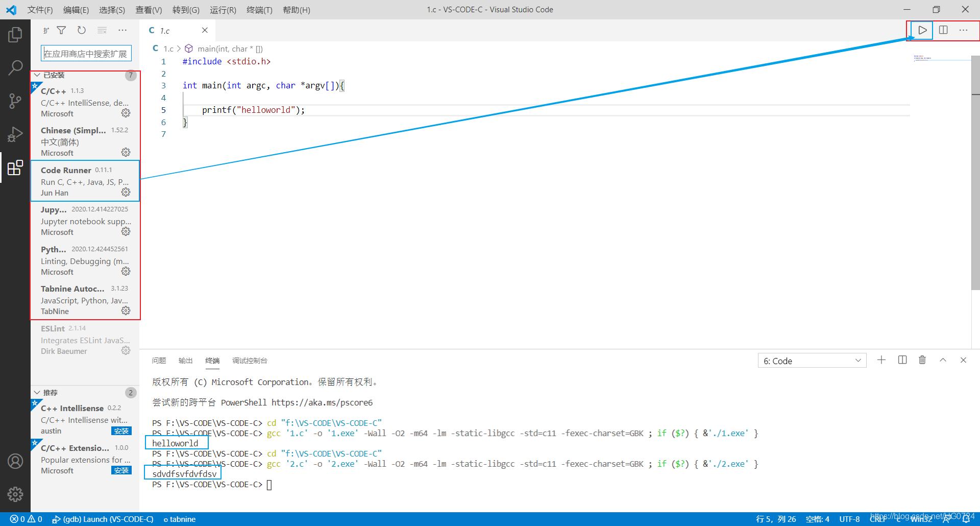Viewport: 980px width, 526px height.
Task: Split the editor to the right
Action: click(x=943, y=30)
